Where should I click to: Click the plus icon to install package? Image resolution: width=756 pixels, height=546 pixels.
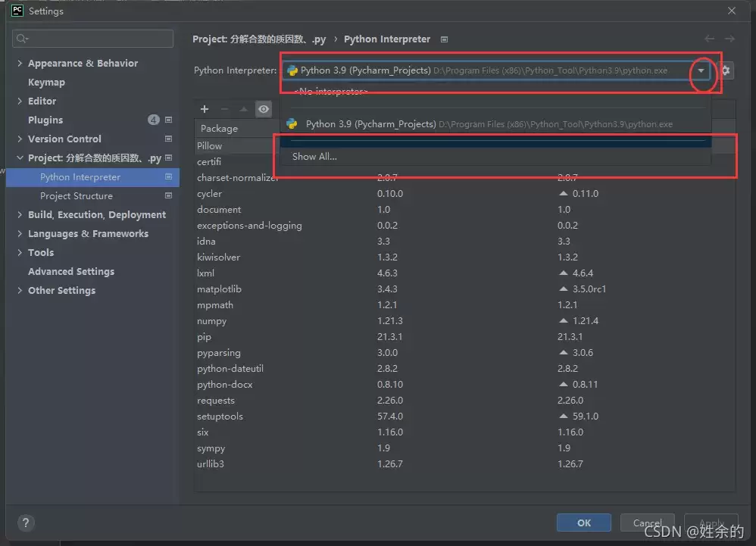(x=205, y=109)
